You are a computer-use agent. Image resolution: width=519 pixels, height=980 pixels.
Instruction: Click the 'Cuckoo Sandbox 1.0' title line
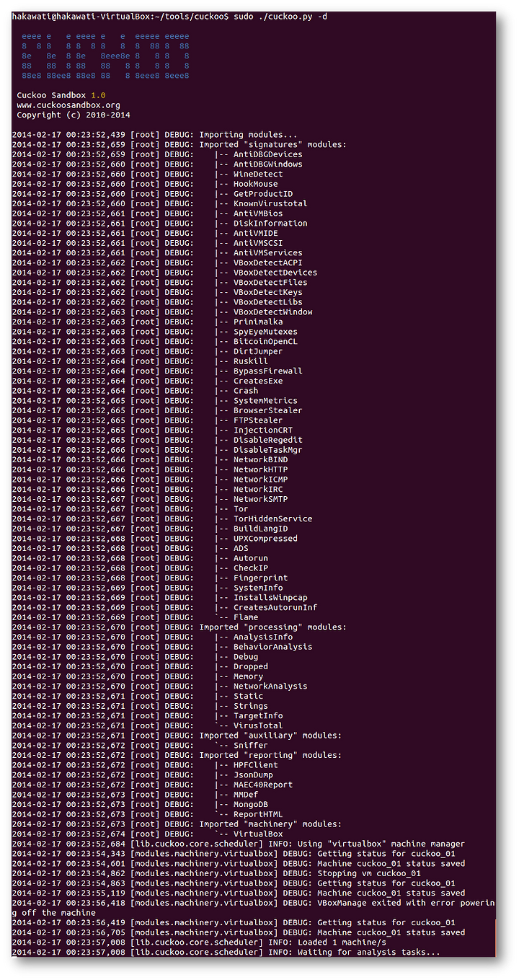click(x=61, y=95)
